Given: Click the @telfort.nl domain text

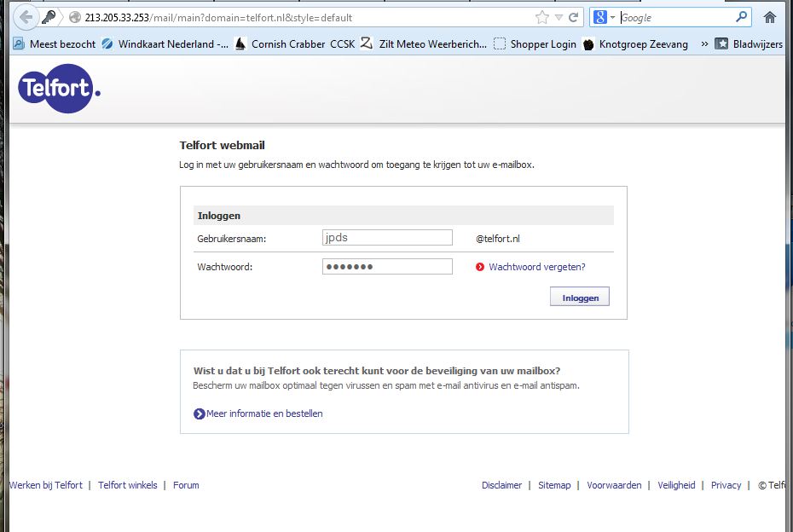Looking at the screenshot, I should pos(498,239).
